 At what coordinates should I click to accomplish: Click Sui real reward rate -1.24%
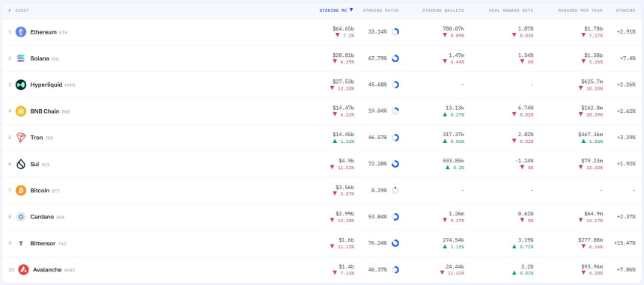(524, 161)
